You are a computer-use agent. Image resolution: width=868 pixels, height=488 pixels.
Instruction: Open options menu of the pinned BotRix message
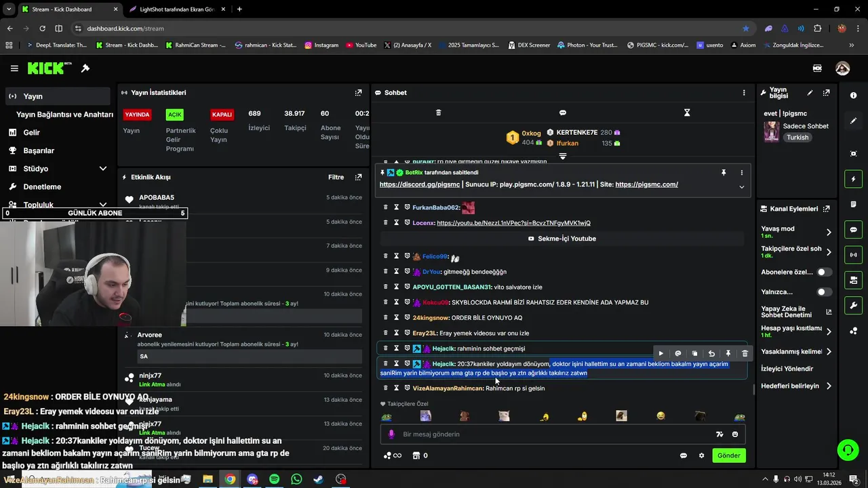coord(741,173)
